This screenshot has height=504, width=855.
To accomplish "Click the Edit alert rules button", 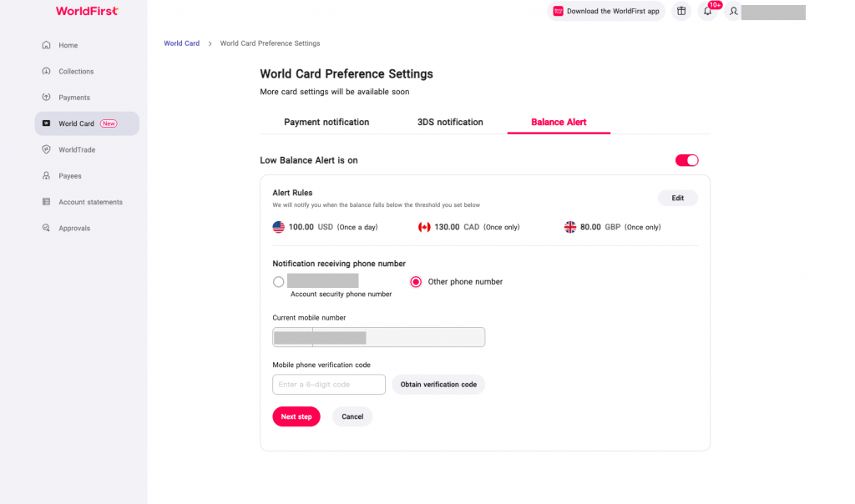I will point(678,199).
